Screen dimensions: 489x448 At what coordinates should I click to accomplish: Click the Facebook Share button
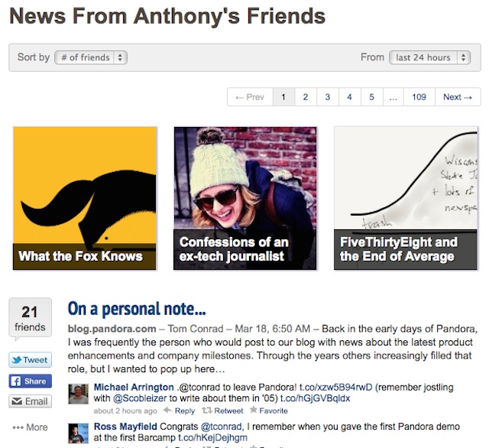(31, 381)
